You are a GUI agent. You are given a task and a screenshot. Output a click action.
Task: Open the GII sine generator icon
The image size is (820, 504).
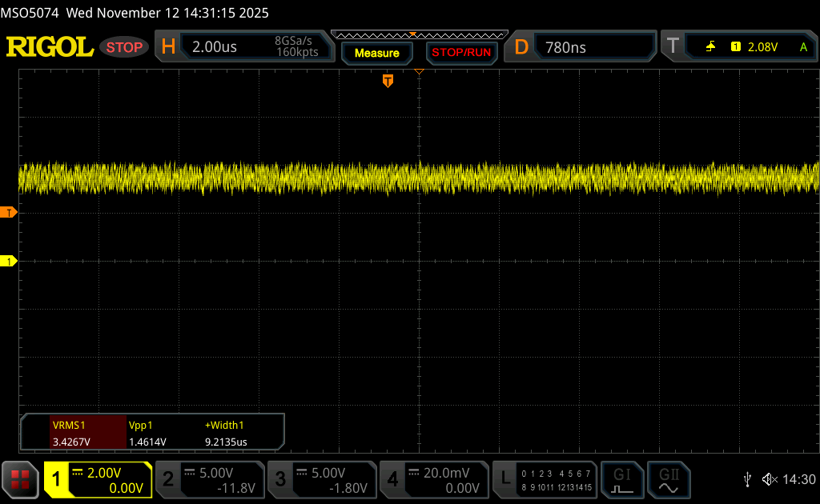pos(668,479)
